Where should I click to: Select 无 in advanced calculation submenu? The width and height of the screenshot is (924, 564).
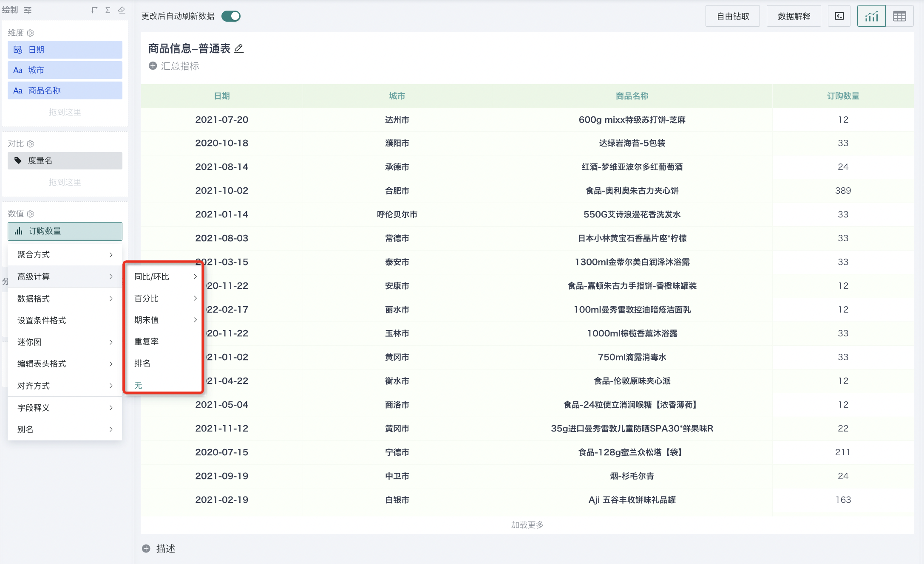coord(138,385)
